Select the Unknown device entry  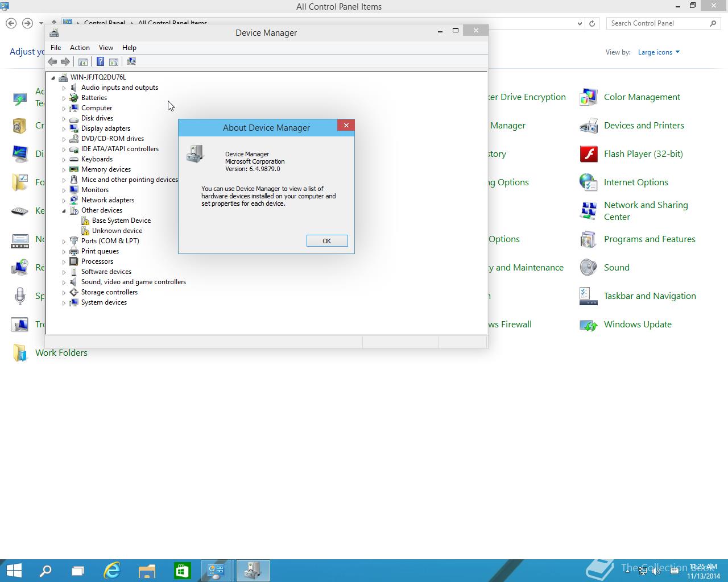(x=117, y=231)
